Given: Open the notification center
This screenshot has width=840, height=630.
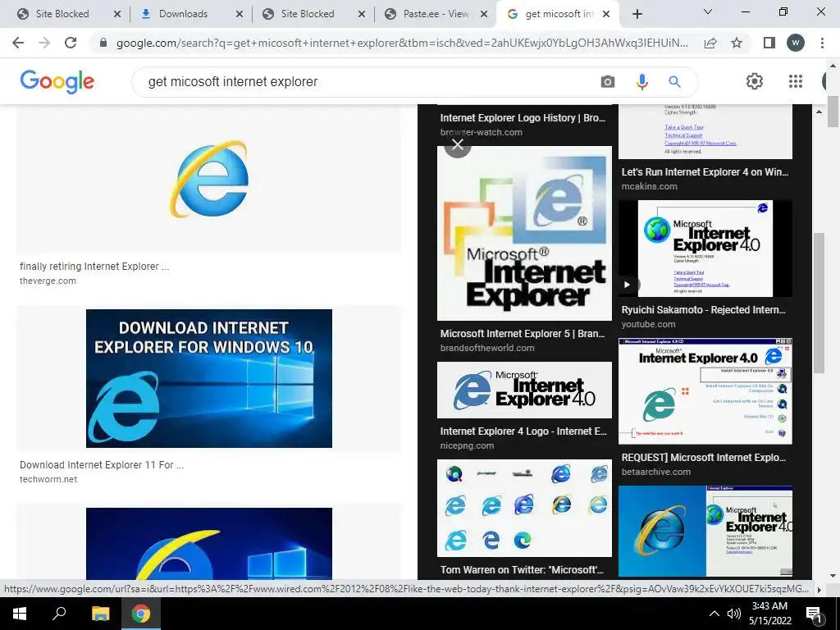Looking at the screenshot, I should coord(814,614).
